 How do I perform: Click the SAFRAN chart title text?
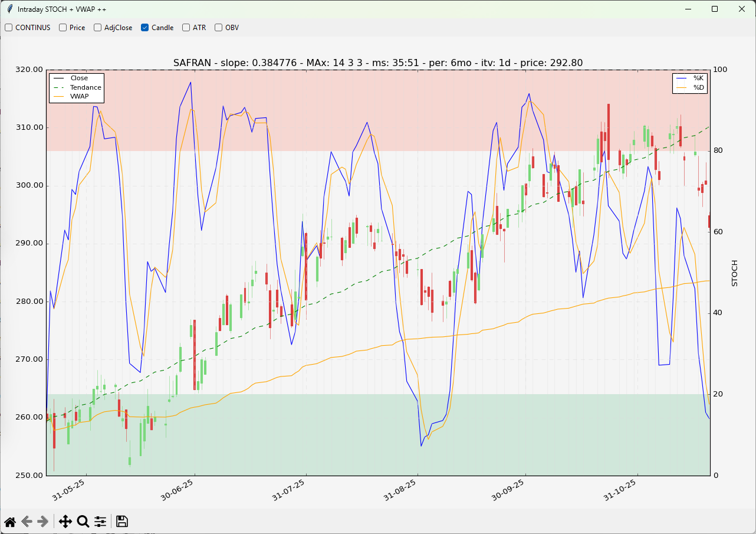377,63
